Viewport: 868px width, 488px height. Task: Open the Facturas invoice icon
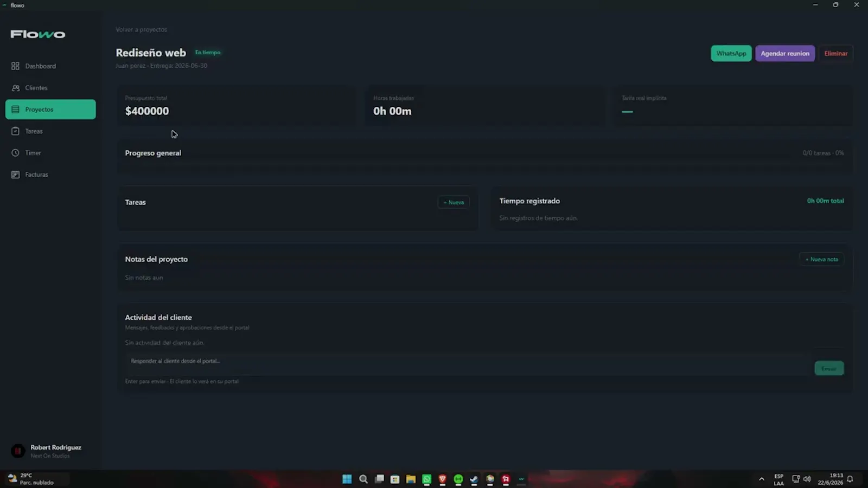(x=15, y=175)
